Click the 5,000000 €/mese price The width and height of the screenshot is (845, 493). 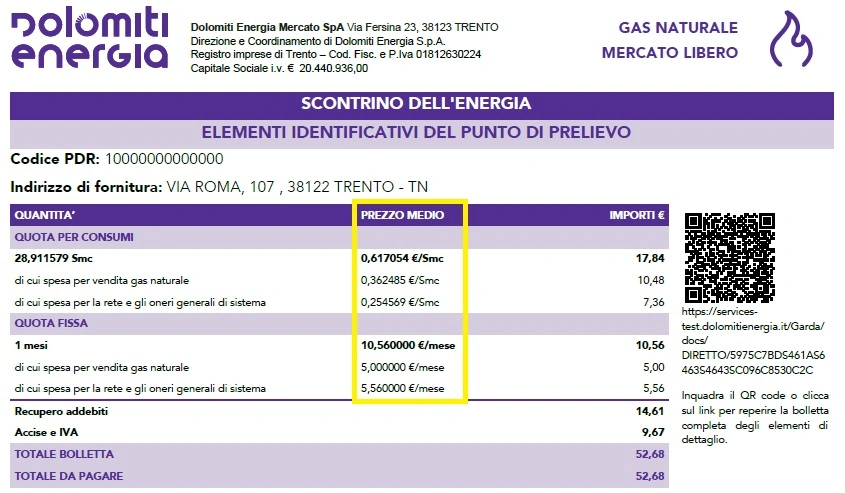(x=403, y=367)
